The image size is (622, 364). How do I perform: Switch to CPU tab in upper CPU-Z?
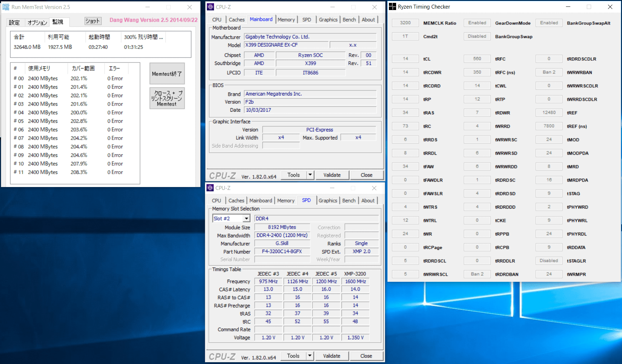pos(217,20)
